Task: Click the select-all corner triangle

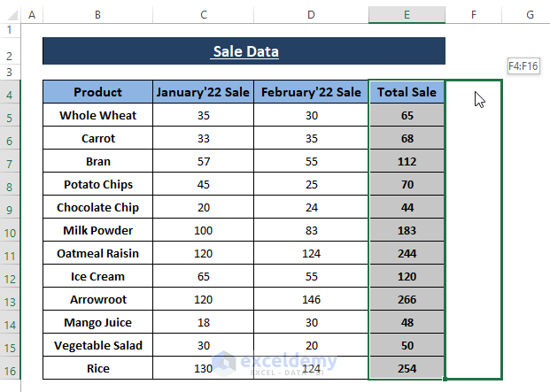Action: point(10,15)
